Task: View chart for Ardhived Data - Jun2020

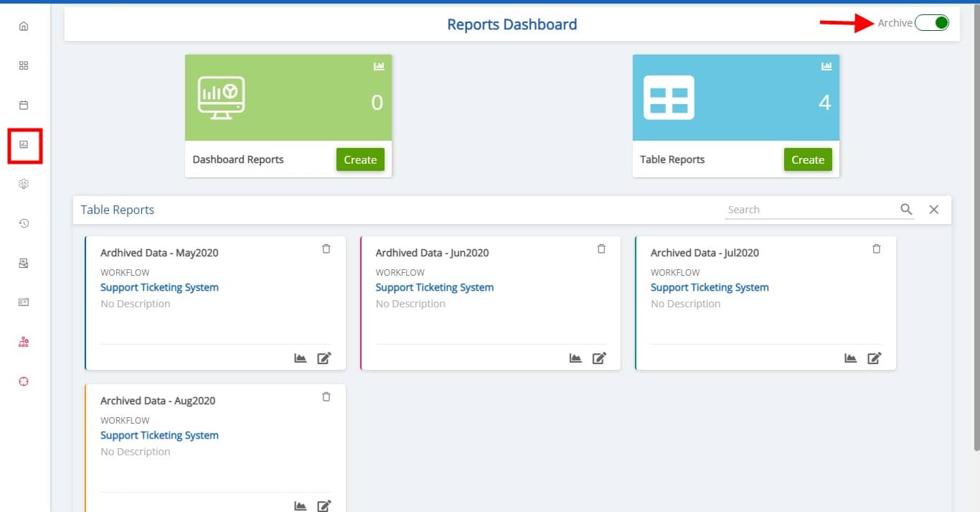Action: [x=575, y=358]
